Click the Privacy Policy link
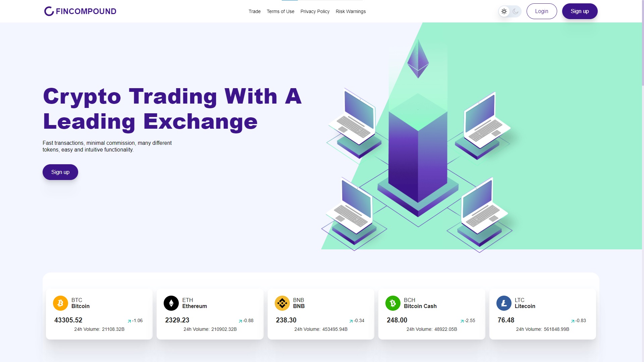 pos(314,11)
